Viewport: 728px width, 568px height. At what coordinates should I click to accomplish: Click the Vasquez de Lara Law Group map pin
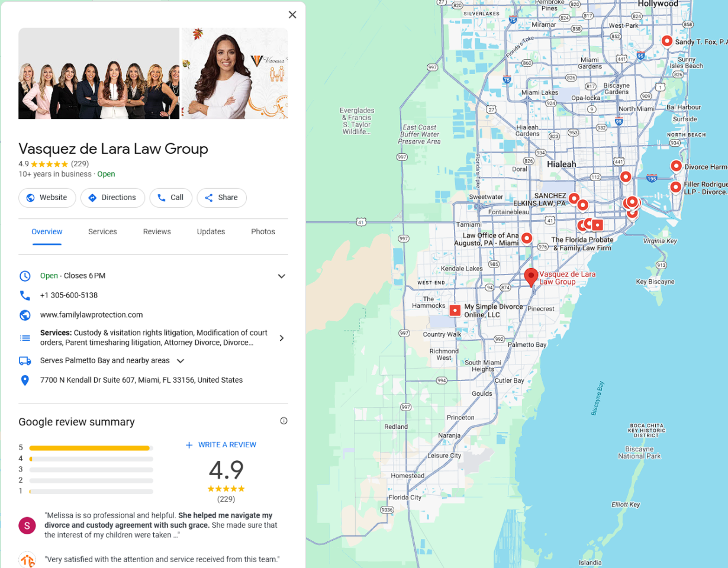531,276
